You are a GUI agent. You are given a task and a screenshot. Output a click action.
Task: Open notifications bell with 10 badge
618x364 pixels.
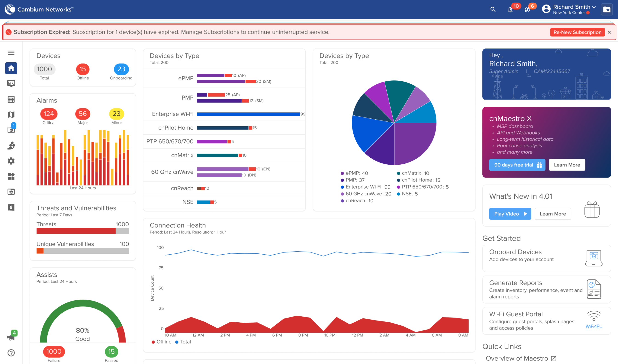[510, 9]
